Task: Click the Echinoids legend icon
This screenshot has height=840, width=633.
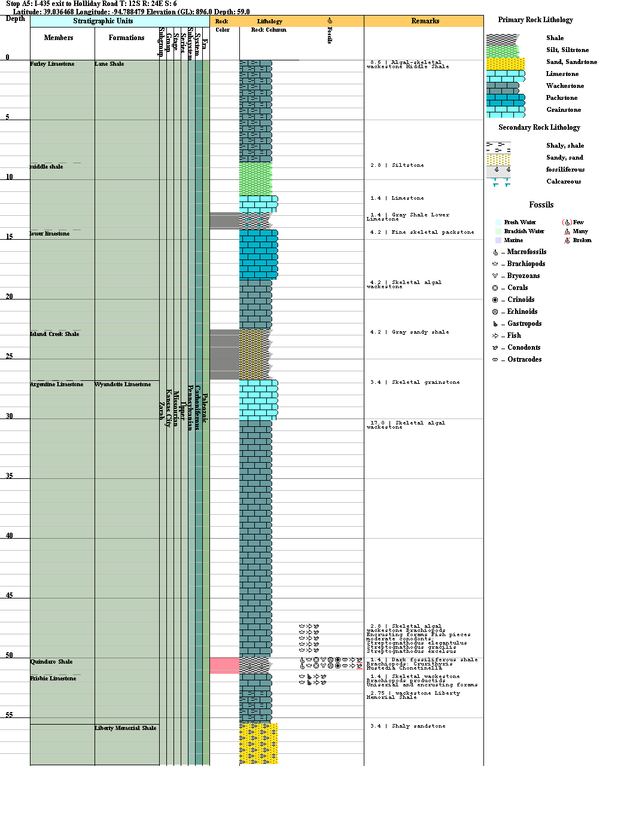Action: (495, 311)
